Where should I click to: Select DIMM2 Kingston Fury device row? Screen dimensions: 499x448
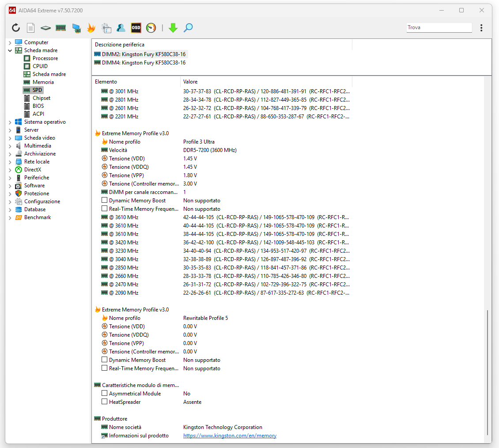click(x=140, y=54)
